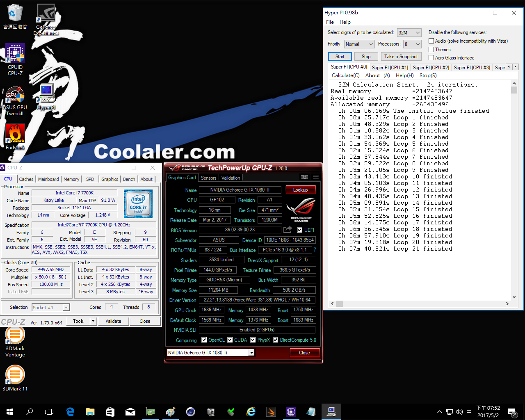
Task: Check the Themes checkbox in Hyper PI
Action: point(431,49)
